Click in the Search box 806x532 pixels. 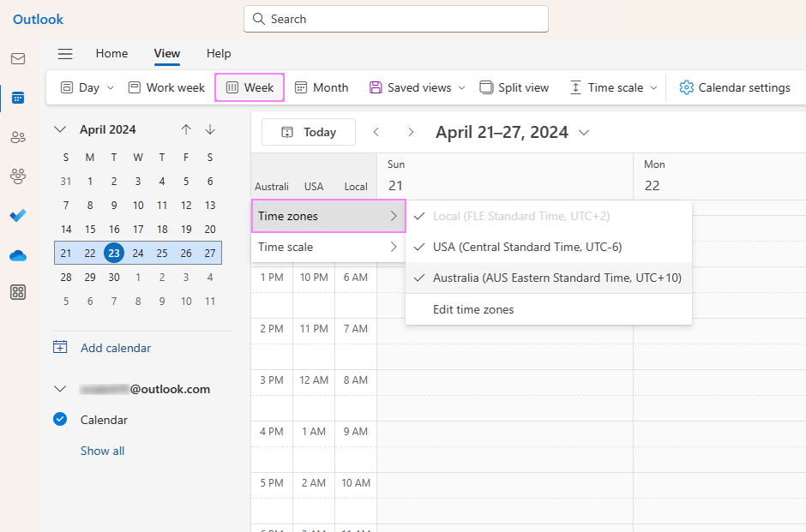click(x=396, y=19)
